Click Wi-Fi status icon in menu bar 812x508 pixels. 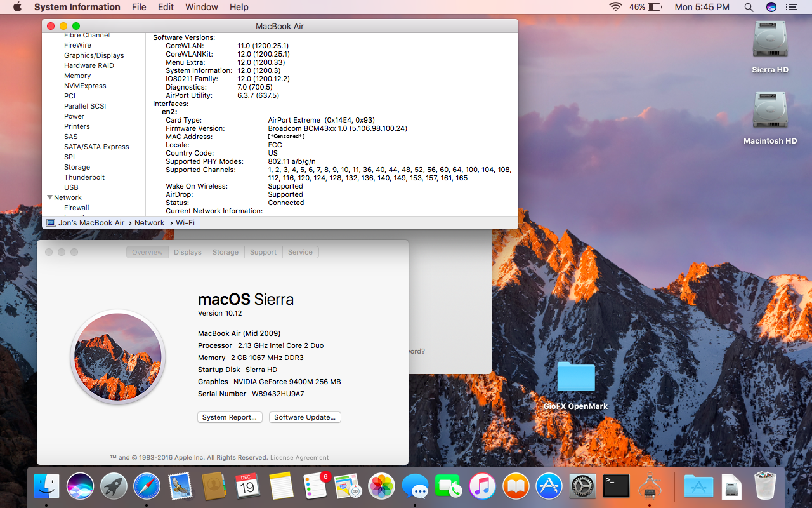pos(615,7)
